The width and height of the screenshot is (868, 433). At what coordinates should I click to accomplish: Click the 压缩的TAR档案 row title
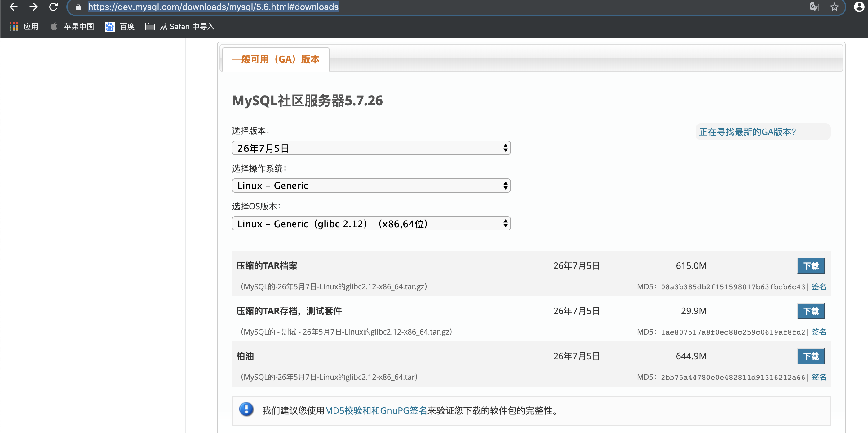point(267,266)
